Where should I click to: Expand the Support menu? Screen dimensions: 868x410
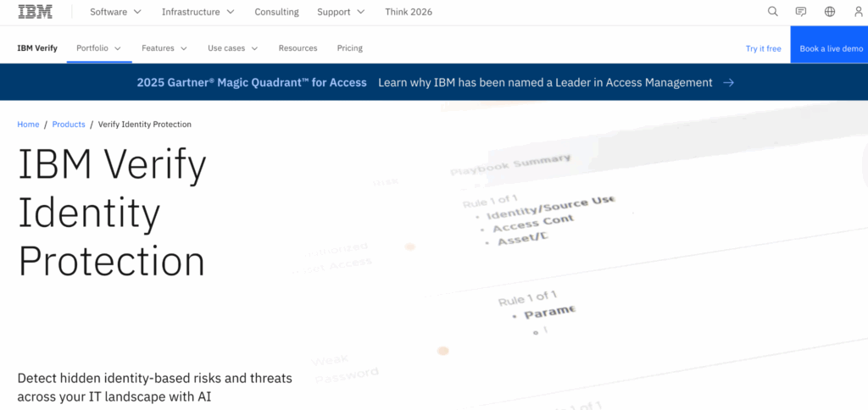pyautogui.click(x=341, y=12)
